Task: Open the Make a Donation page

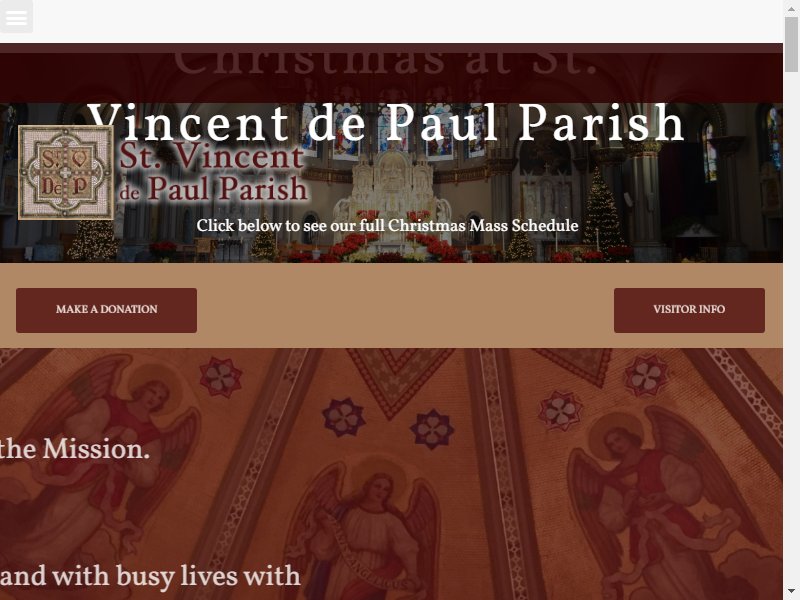Action: coord(106,310)
